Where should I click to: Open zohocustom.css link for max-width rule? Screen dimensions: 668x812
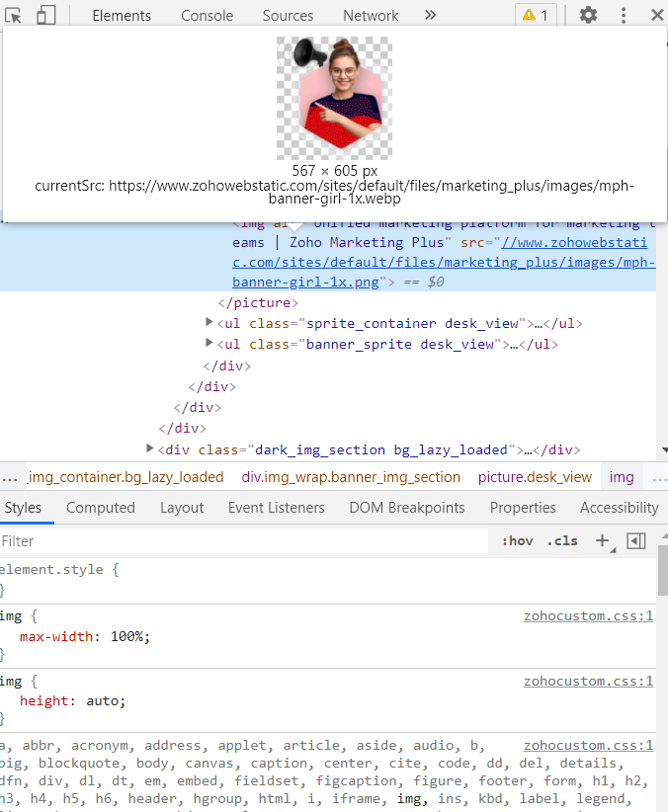point(588,616)
